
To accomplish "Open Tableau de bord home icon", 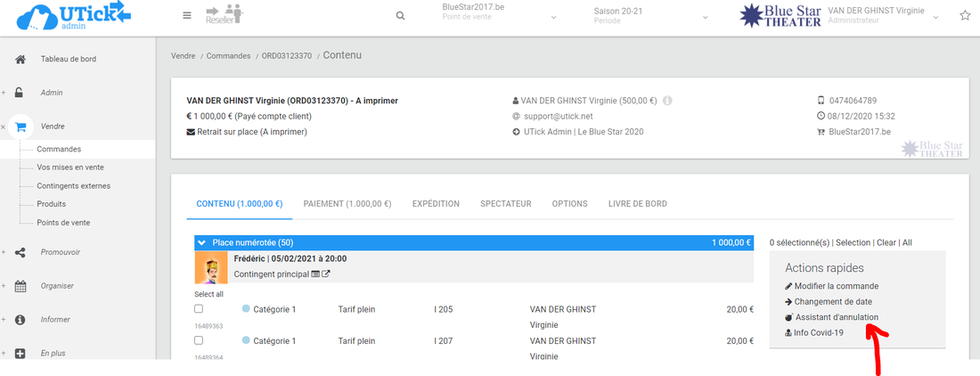I will point(20,60).
